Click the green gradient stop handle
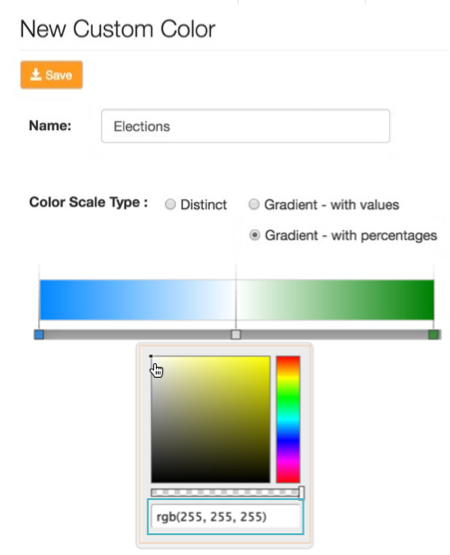 click(x=433, y=334)
